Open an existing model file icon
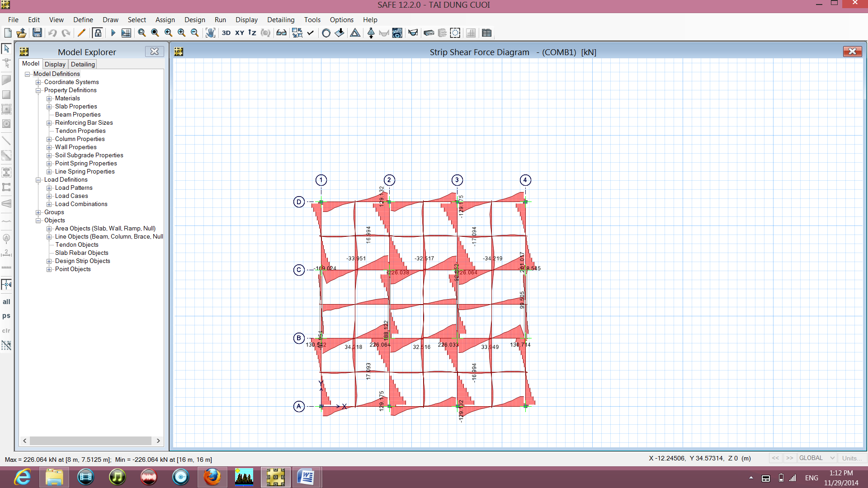 [21, 33]
